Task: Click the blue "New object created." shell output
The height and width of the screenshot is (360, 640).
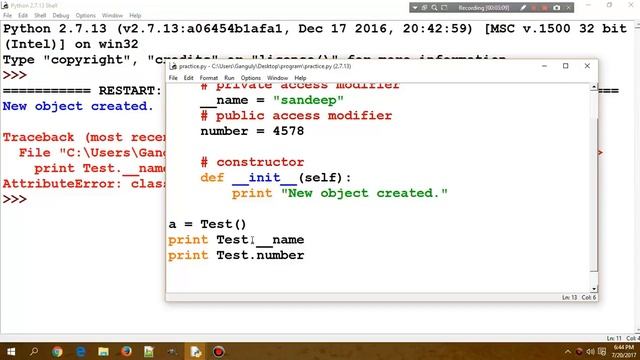Action: click(78, 106)
